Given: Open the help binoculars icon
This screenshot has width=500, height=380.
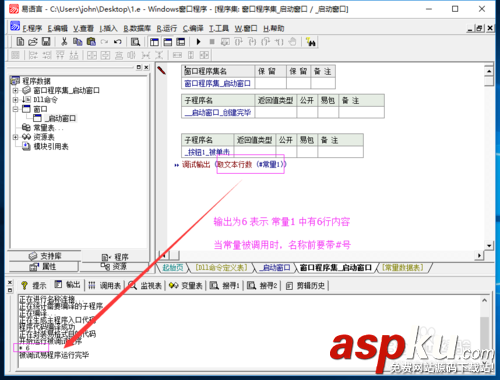Looking at the screenshot, I should [311, 42].
